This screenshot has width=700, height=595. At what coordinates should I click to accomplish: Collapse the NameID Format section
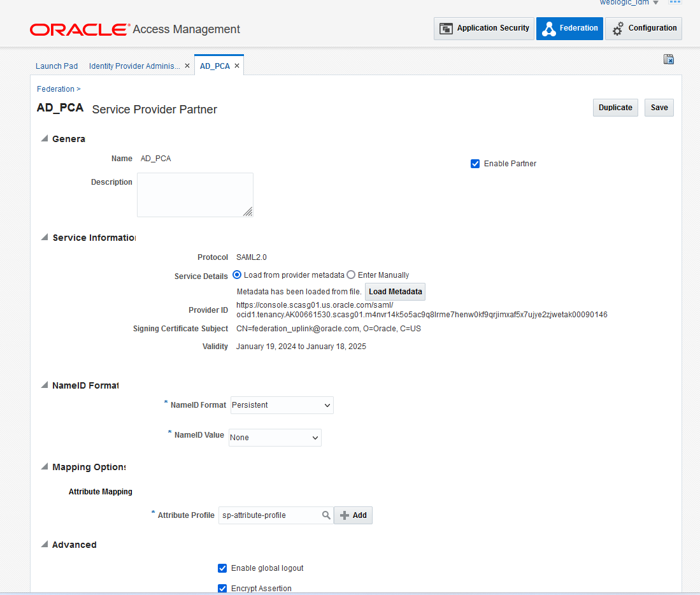(x=44, y=385)
